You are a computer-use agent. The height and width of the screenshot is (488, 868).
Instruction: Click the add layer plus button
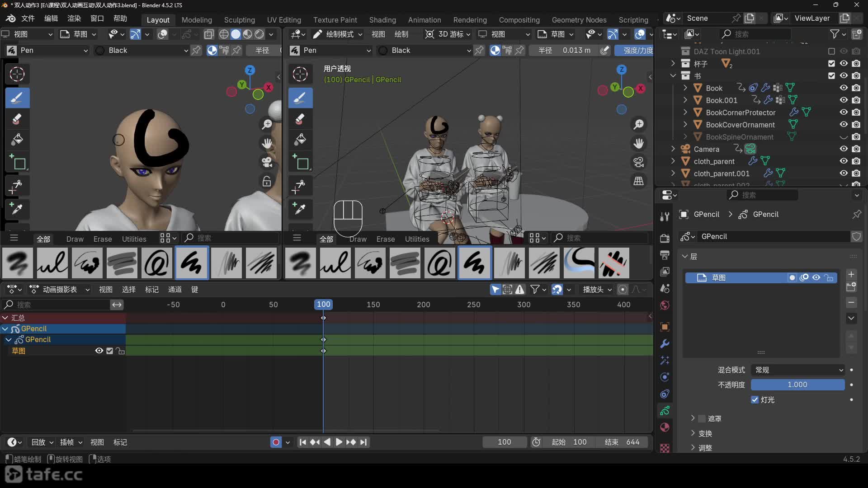pos(851,274)
